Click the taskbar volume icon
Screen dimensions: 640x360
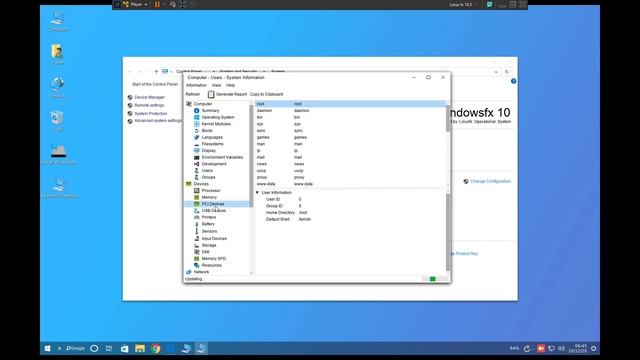point(561,349)
